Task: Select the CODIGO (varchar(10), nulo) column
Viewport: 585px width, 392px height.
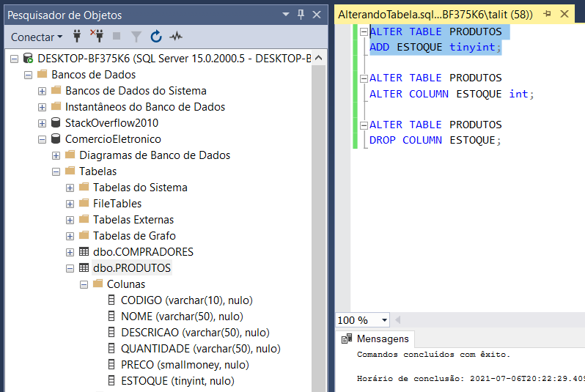Action: pos(186,300)
